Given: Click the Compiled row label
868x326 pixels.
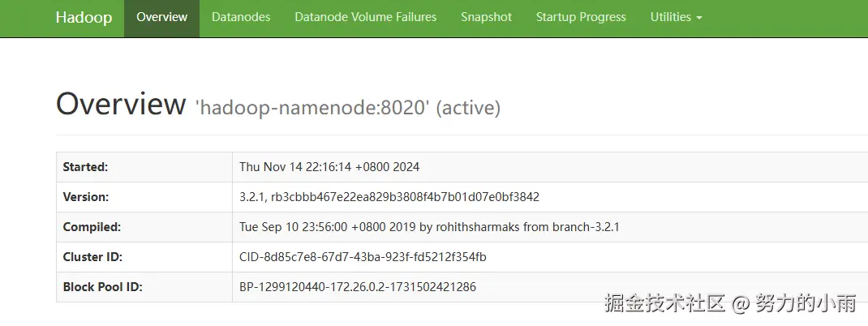Looking at the screenshot, I should tap(92, 227).
